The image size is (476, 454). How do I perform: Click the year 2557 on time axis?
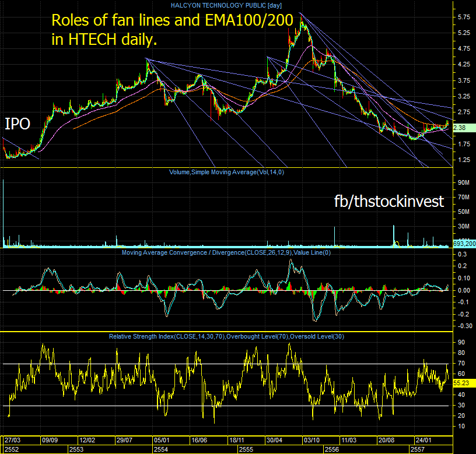pyautogui.click(x=418, y=449)
